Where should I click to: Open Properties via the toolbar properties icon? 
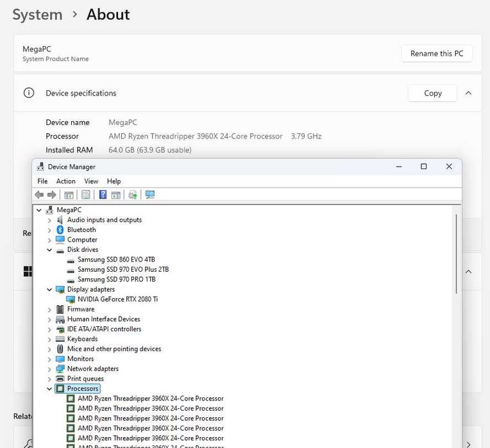click(x=86, y=195)
